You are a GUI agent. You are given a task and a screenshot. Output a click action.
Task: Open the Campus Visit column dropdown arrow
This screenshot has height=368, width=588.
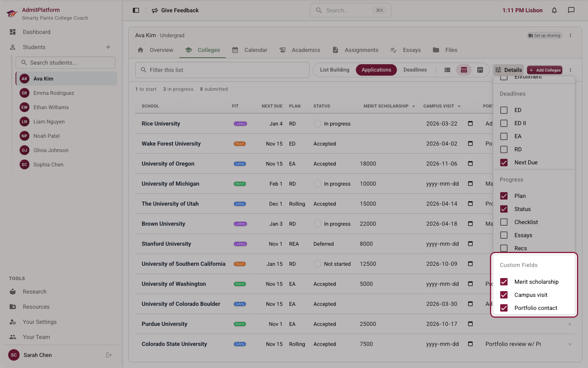pos(459,106)
